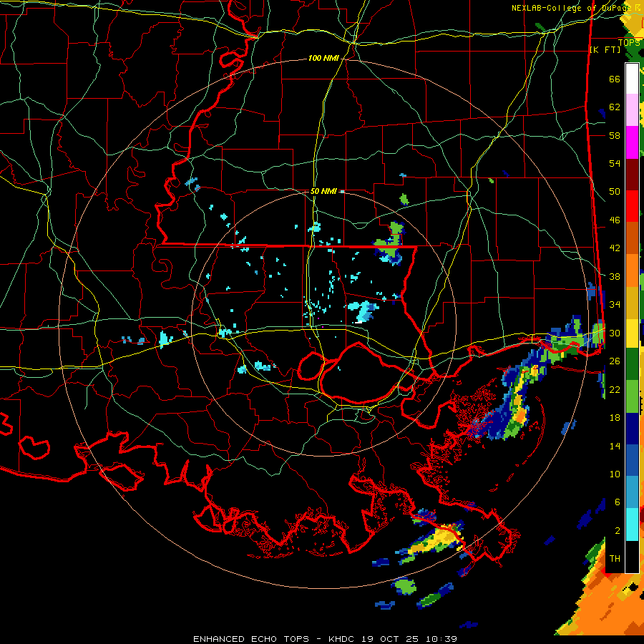
Task: Select the light pink legend color band
Action: pyautogui.click(x=632, y=109)
